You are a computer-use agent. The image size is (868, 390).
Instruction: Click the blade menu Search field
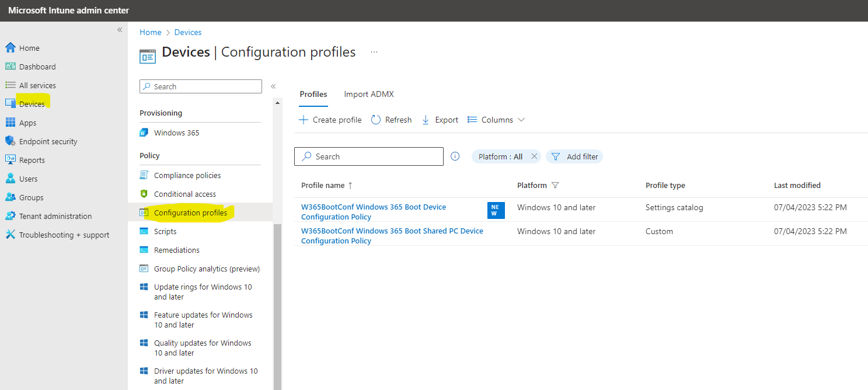pos(201,86)
